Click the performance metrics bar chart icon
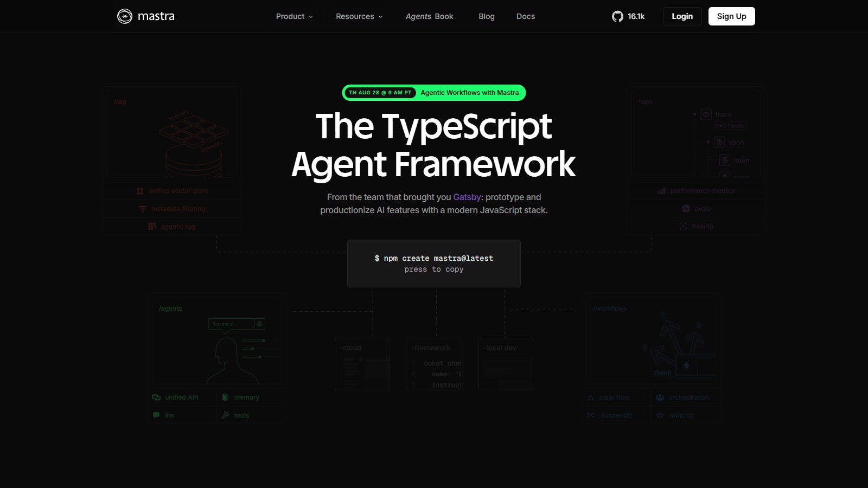Screen dimensions: 868x488 [661, 191]
